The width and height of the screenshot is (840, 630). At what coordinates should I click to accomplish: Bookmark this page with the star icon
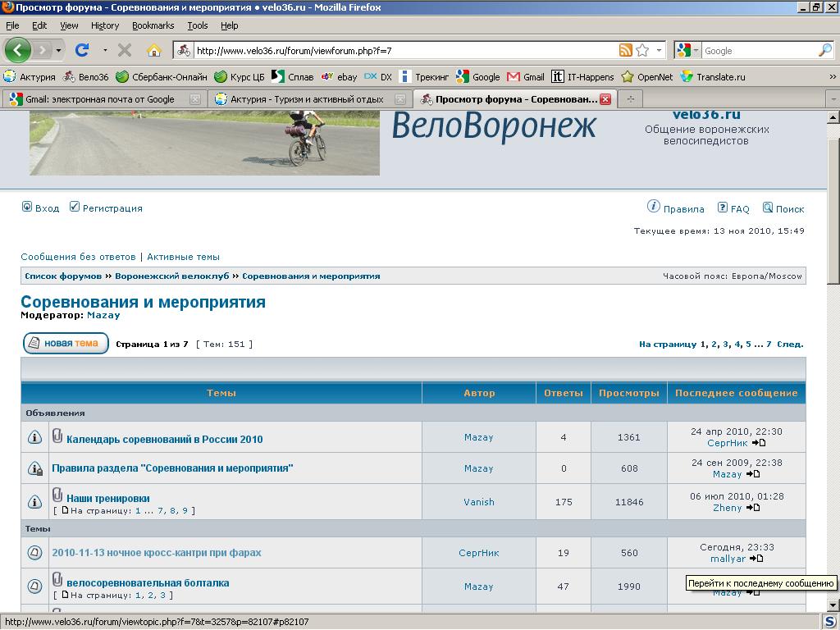(x=642, y=50)
